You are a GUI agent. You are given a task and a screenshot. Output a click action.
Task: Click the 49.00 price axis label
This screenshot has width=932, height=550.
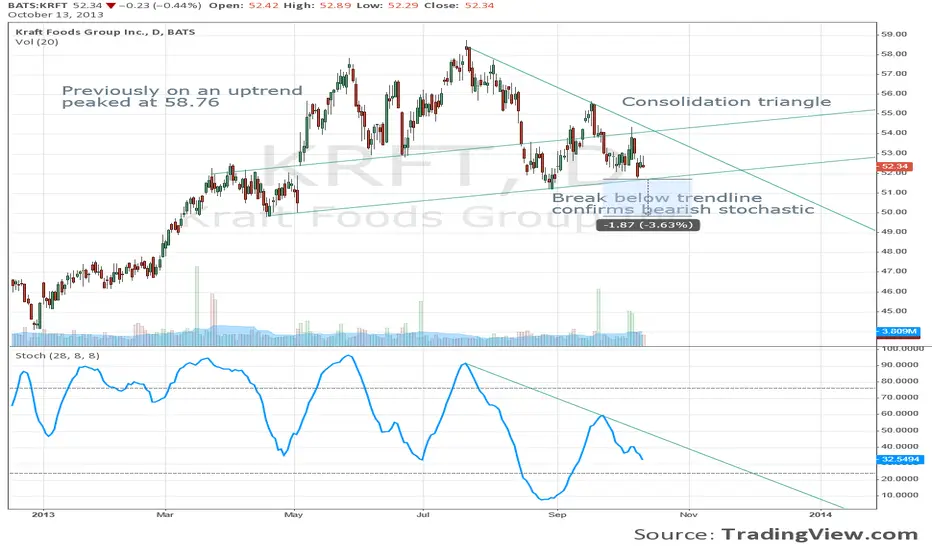tap(894, 231)
